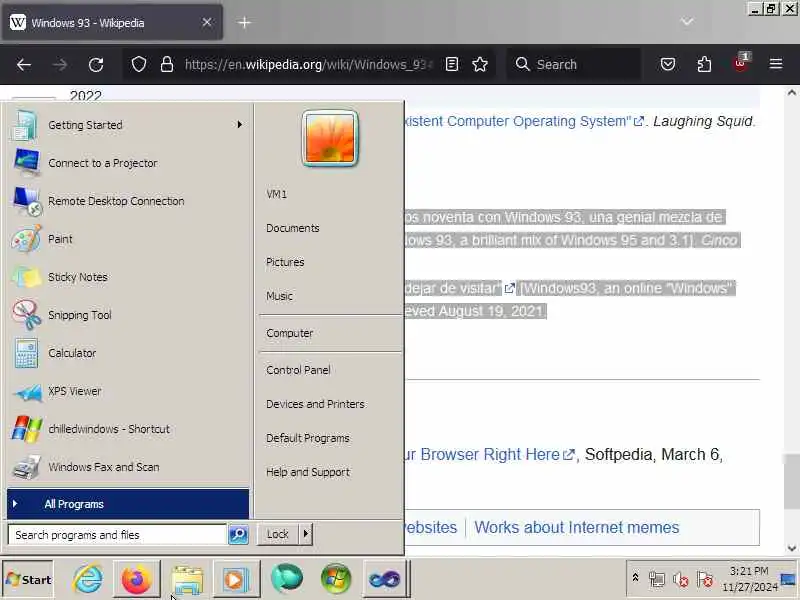
Task: Switch to Firefox on the taskbar
Action: coord(136,579)
